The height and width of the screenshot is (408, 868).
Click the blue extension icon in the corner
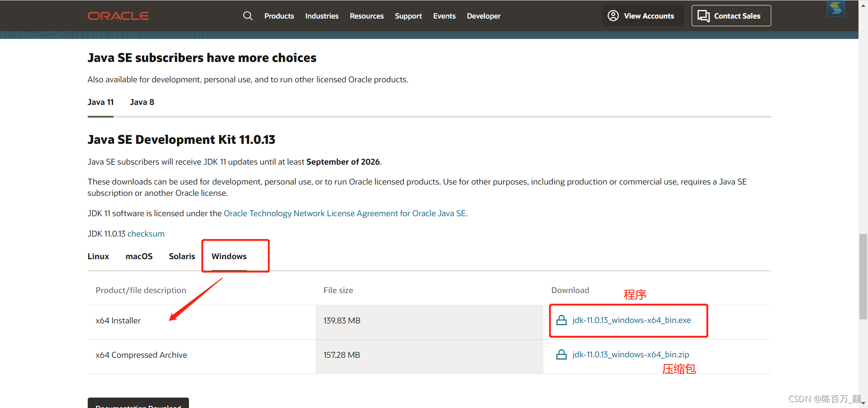[x=836, y=8]
